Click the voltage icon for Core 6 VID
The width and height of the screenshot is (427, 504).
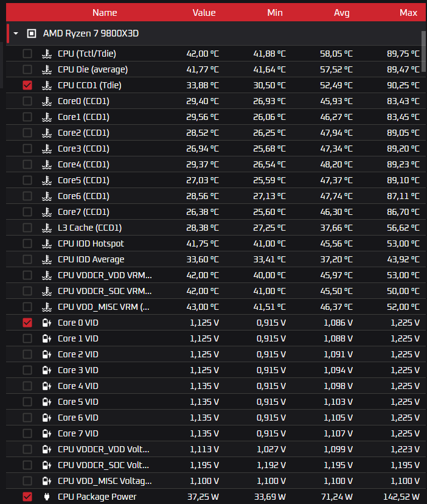47,418
